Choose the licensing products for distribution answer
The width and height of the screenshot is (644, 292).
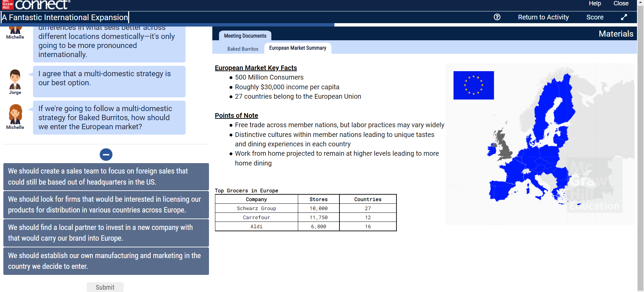click(x=106, y=205)
